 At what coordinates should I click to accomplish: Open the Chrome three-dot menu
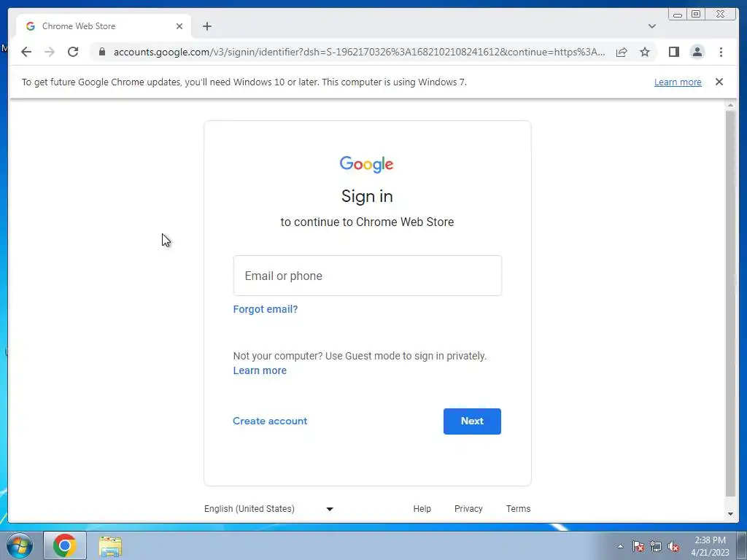pyautogui.click(x=721, y=52)
